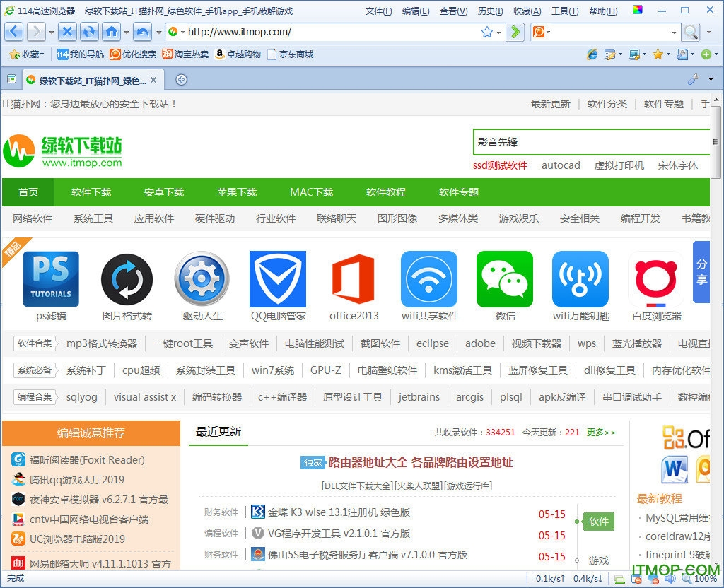
Task: Open the ps滤镜 Photoshop icon
Action: [51, 278]
